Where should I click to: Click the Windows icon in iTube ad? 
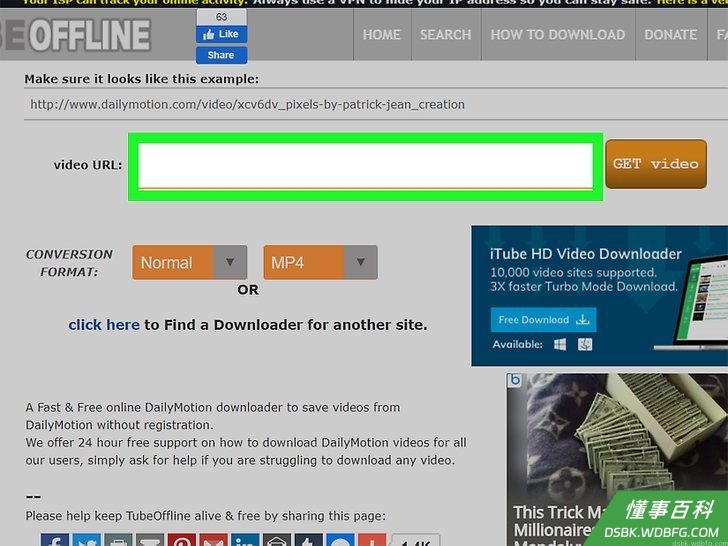point(560,344)
